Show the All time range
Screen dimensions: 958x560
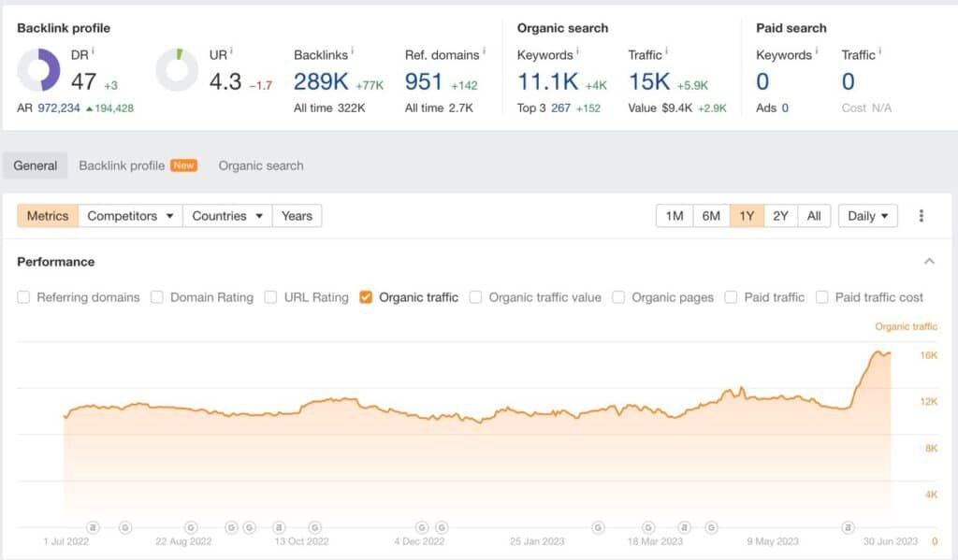[x=814, y=216]
